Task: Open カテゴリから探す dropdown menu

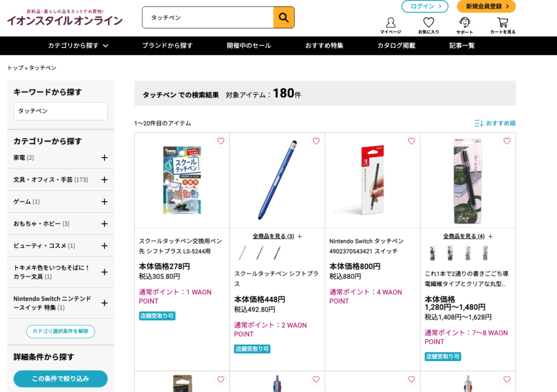Action: [x=78, y=46]
